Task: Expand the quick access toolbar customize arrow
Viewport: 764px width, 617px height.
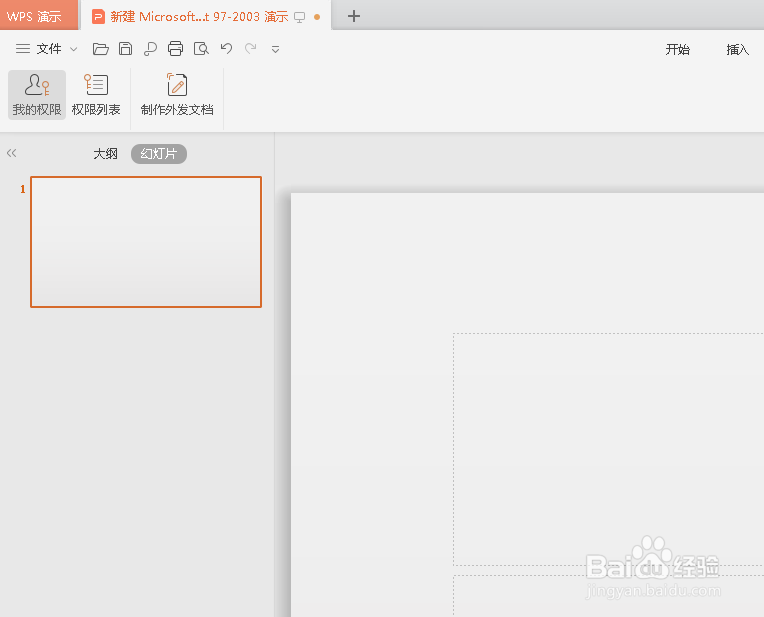Action: (x=275, y=49)
